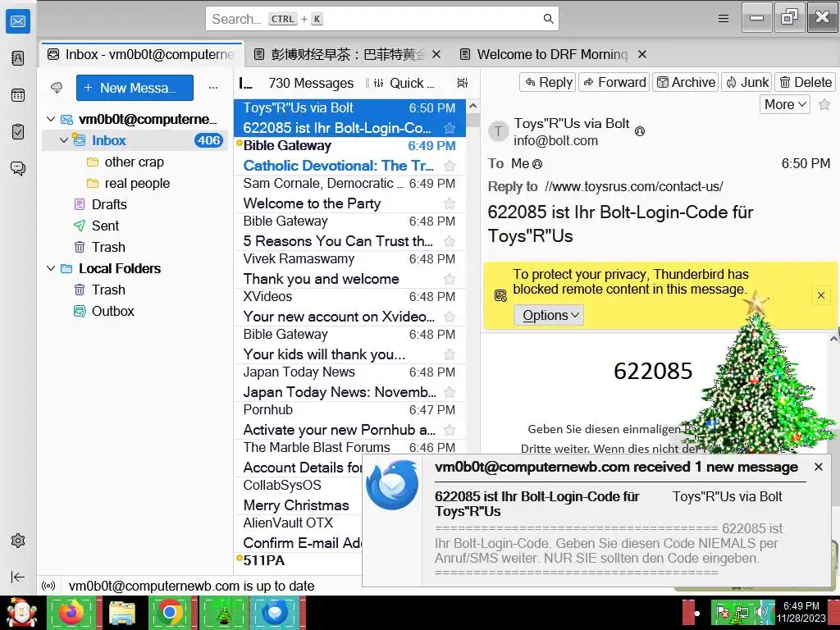Open Chrome from the taskbar
840x630 pixels.
point(170,612)
